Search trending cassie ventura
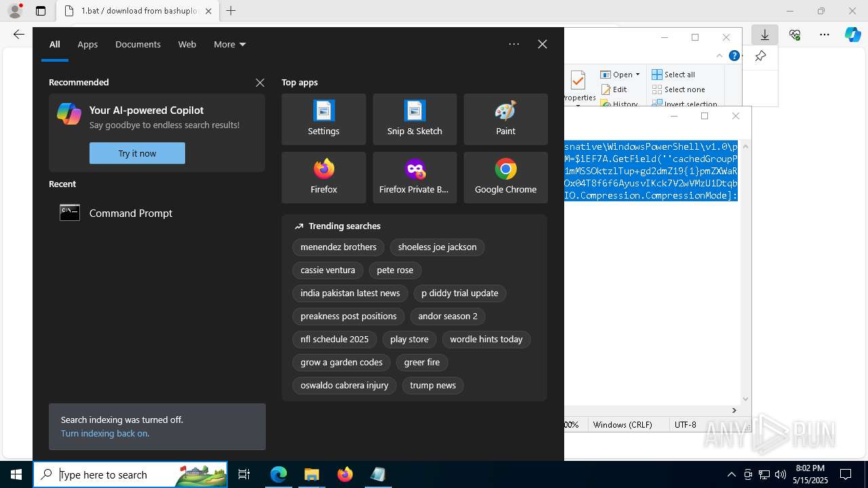This screenshot has width=868, height=488. click(328, 270)
